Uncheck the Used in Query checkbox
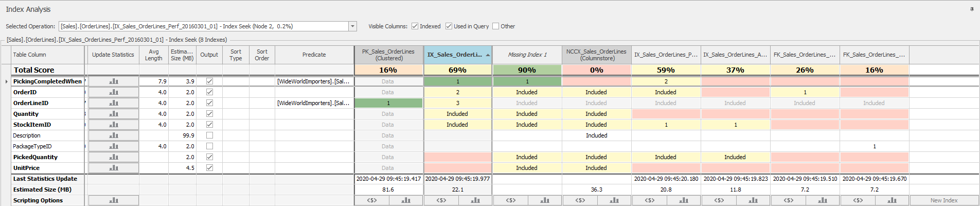This screenshot has width=980, height=206. 449,26
